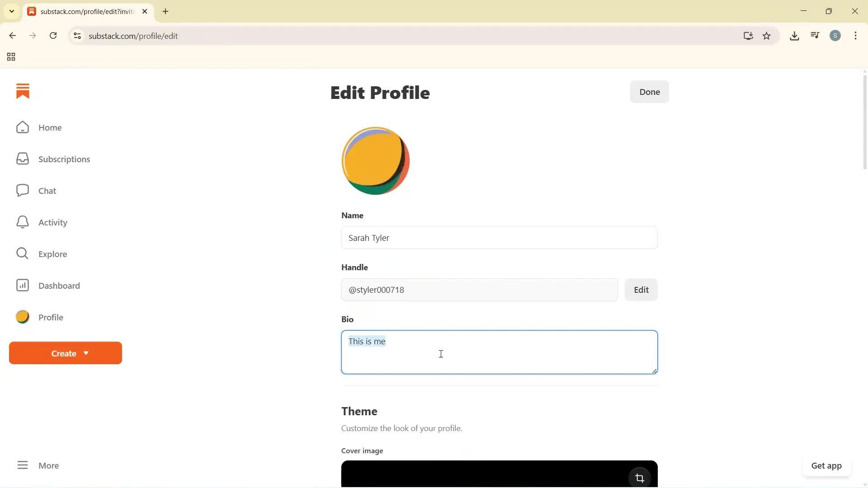
Task: Bookmark this page with the star icon
Action: click(767, 36)
